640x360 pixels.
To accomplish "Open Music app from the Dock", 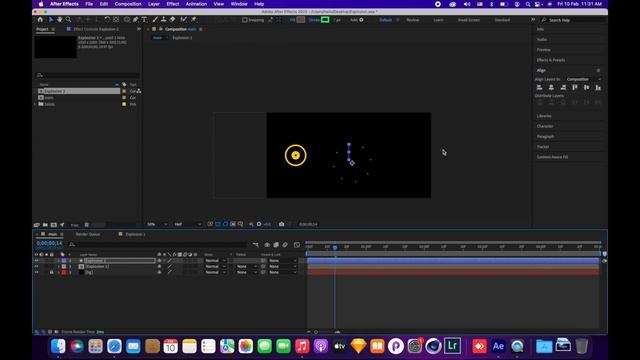I will tap(302, 346).
